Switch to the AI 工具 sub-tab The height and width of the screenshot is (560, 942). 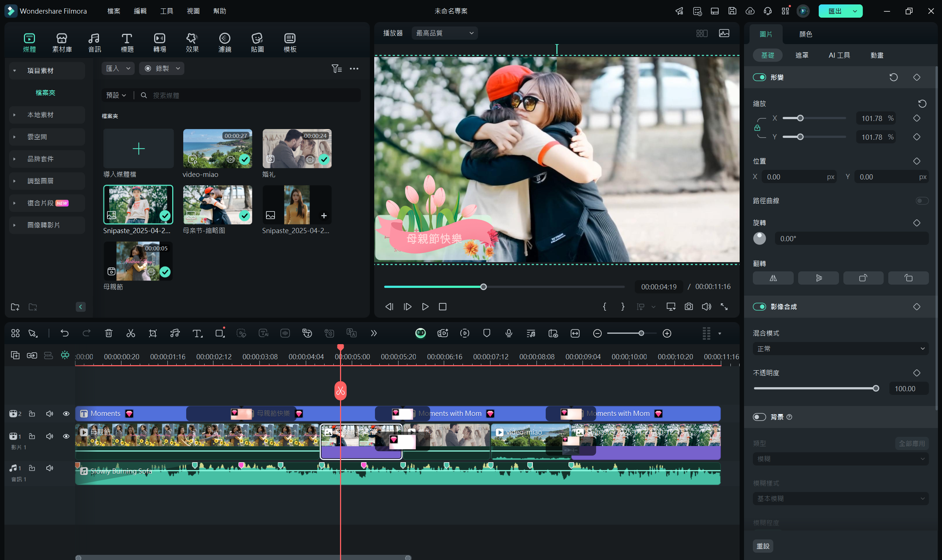coord(839,55)
